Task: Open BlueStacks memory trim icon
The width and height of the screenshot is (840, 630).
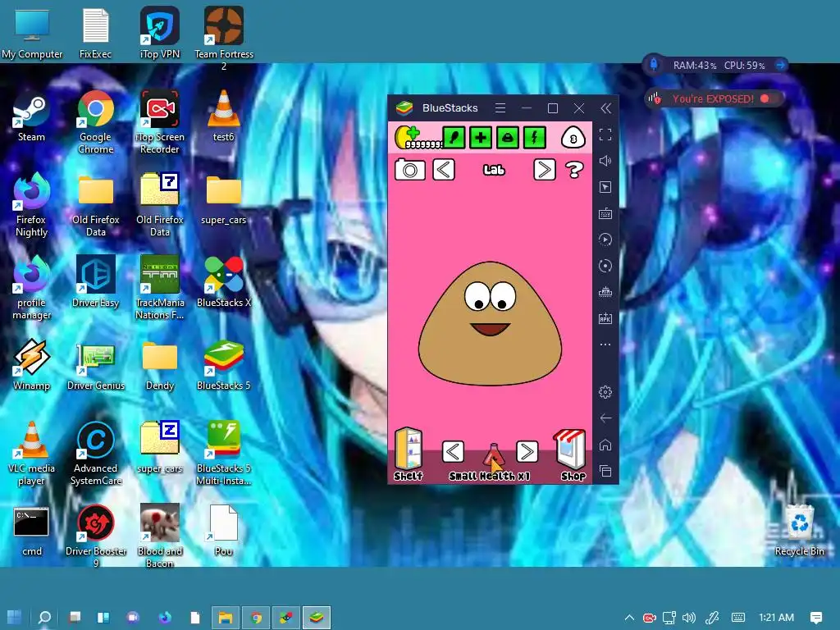Action: click(605, 292)
